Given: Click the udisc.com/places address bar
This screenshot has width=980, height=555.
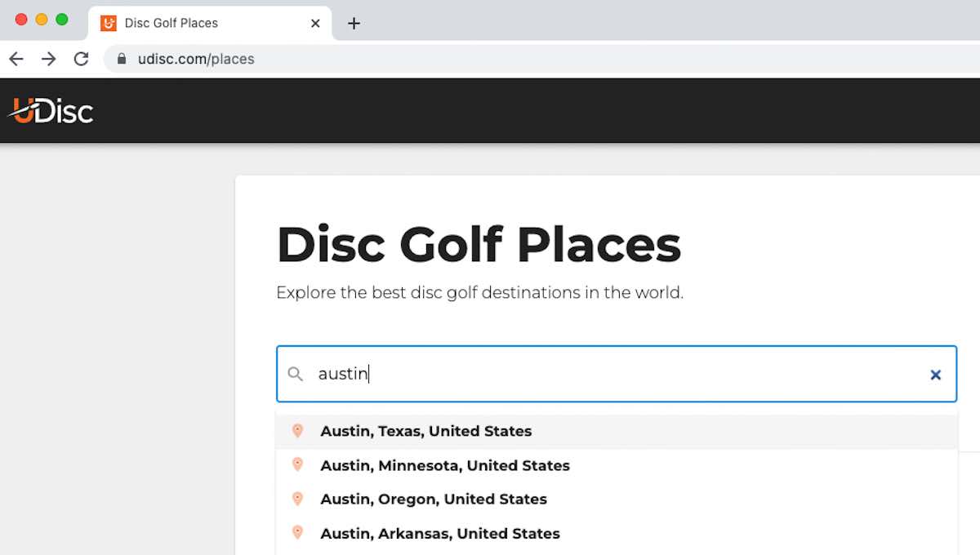Looking at the screenshot, I should 541,59.
